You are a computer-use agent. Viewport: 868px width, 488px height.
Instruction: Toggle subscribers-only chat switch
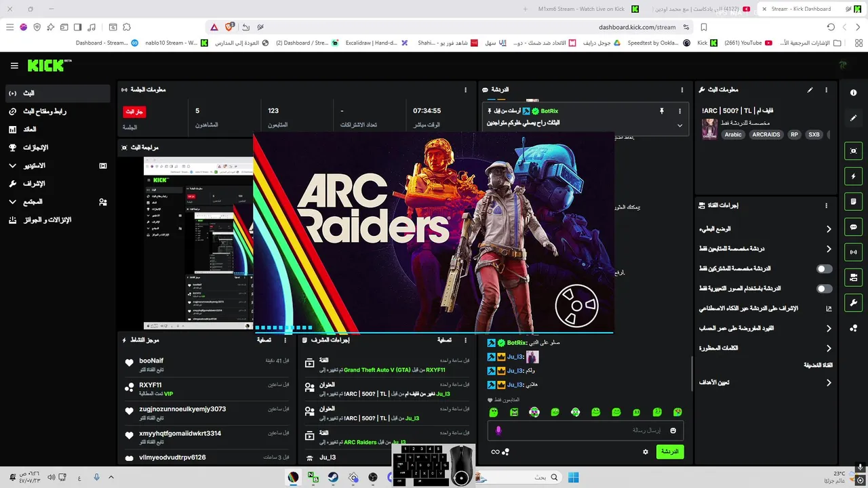click(824, 268)
